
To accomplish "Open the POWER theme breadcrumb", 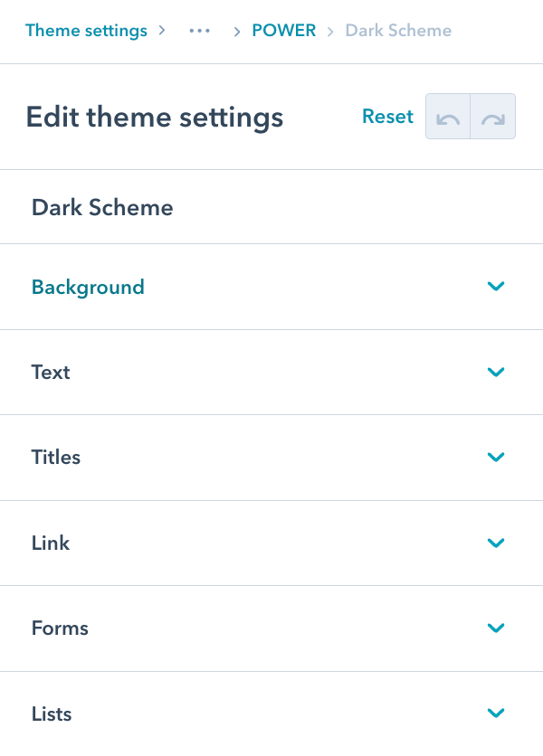I will tap(284, 31).
